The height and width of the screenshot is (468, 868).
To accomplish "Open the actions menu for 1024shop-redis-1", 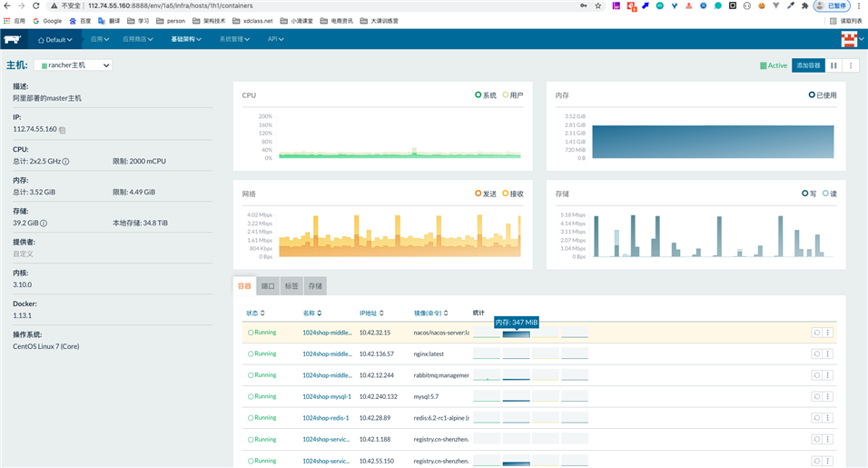I will (828, 418).
